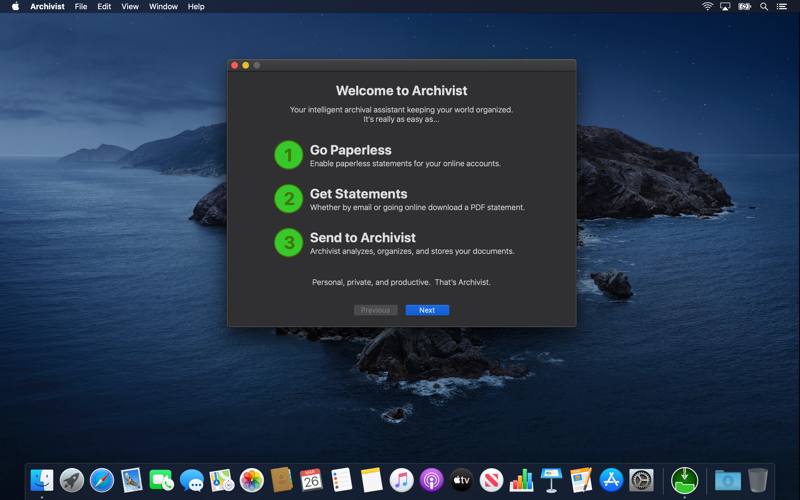800x500 pixels.
Task: Open Calendar in the Dock
Action: 312,480
